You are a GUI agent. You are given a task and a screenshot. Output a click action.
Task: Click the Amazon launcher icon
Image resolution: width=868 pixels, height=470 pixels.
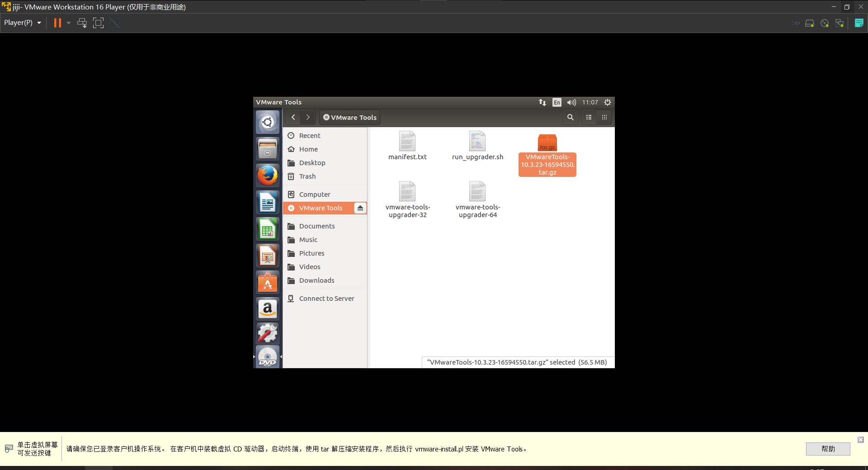pyautogui.click(x=267, y=309)
